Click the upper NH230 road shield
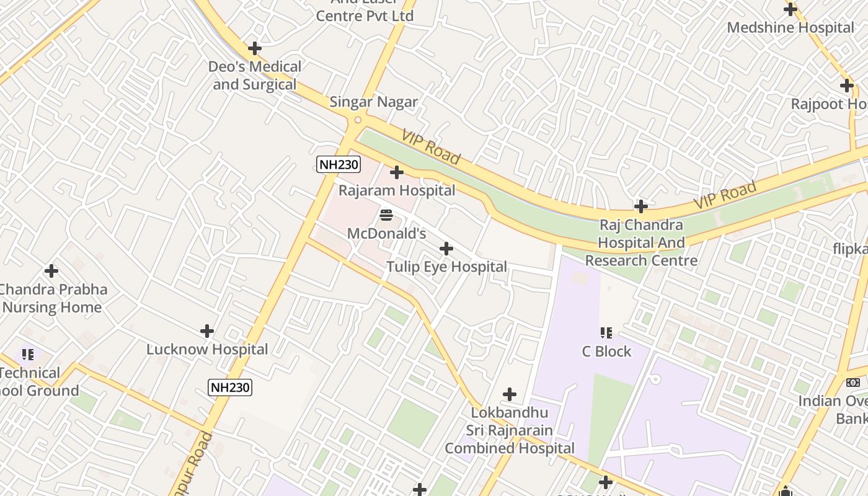The height and width of the screenshot is (496, 868). click(339, 164)
